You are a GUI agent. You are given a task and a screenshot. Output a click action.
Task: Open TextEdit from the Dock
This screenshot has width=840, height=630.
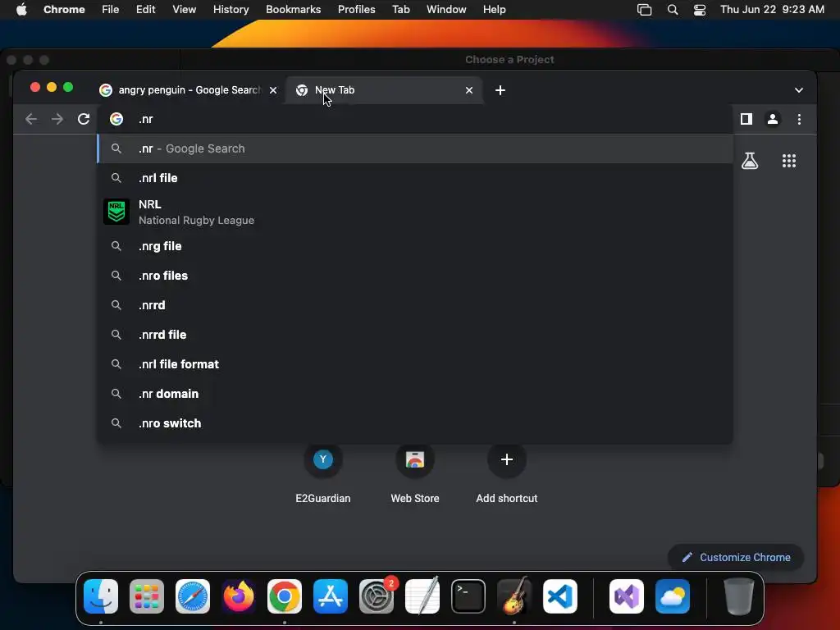(x=422, y=596)
